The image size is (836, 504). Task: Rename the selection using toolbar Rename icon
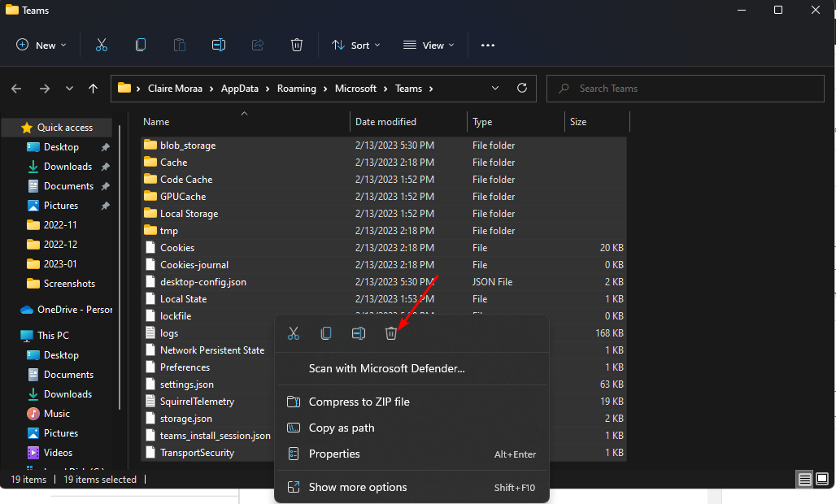coord(218,45)
